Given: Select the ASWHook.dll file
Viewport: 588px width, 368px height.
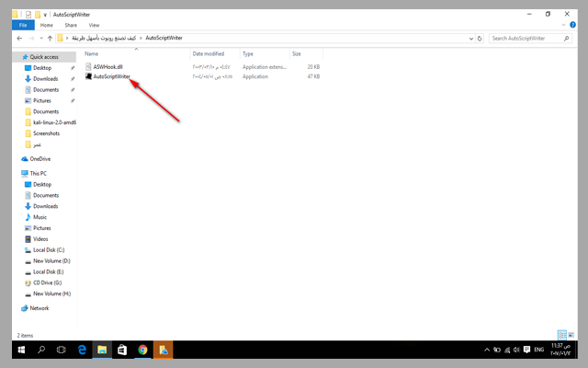Looking at the screenshot, I should (x=107, y=67).
